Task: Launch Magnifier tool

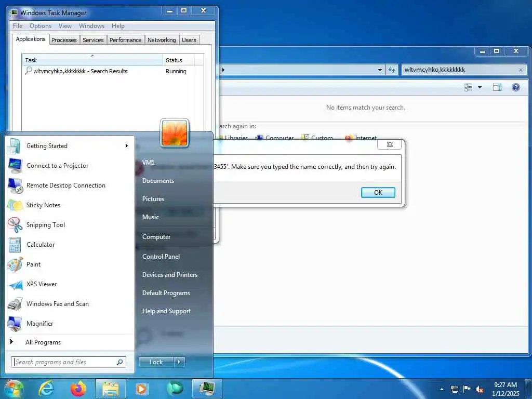Action: [x=70, y=323]
